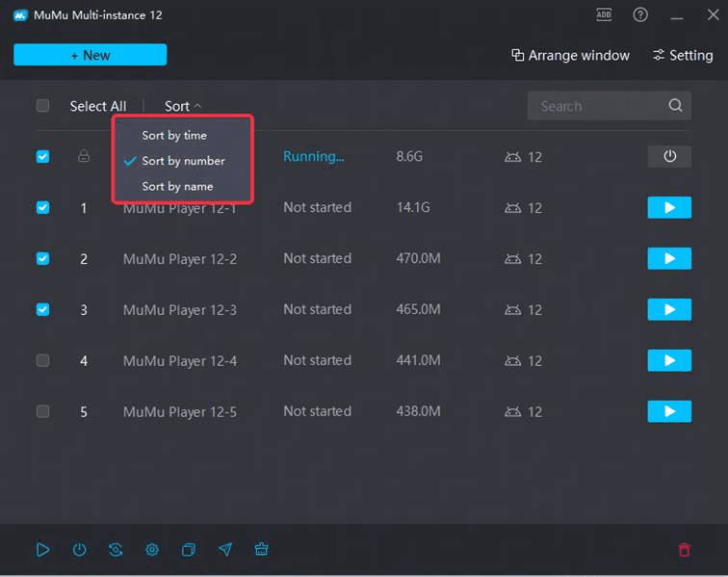Screen dimensions: 728x577
Task: Click the ADB icon in title bar
Action: click(604, 14)
